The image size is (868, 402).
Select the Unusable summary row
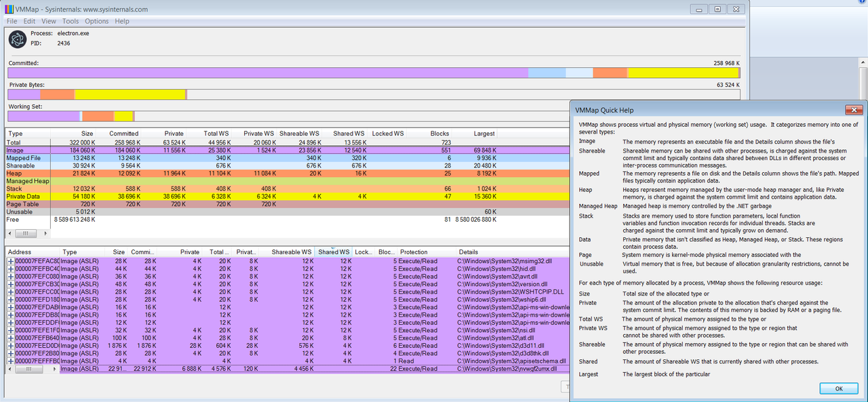tap(287, 212)
